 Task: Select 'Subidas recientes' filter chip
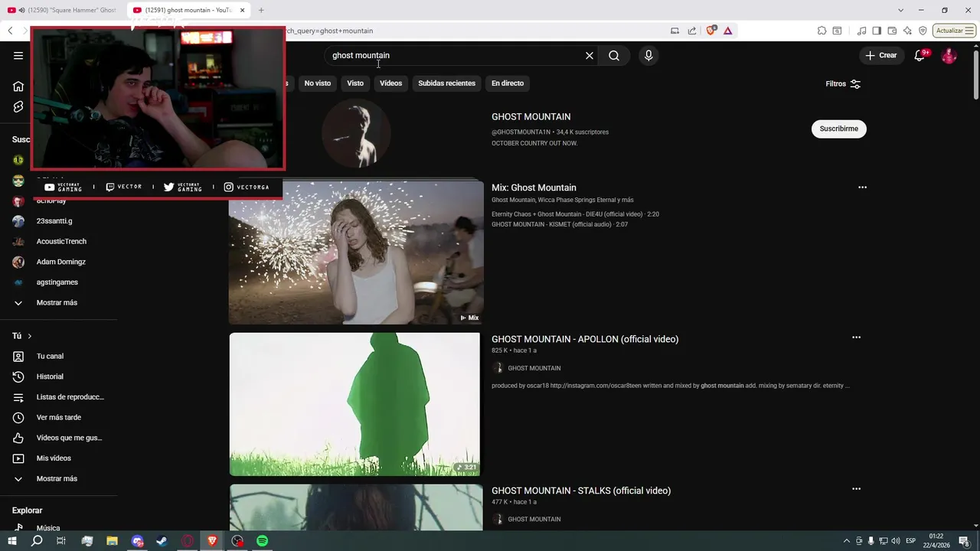coord(447,83)
